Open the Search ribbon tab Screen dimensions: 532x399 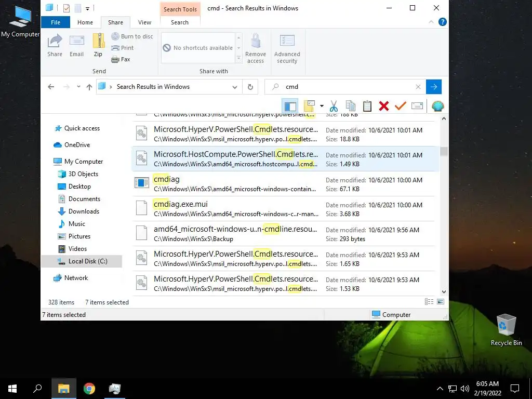click(179, 22)
